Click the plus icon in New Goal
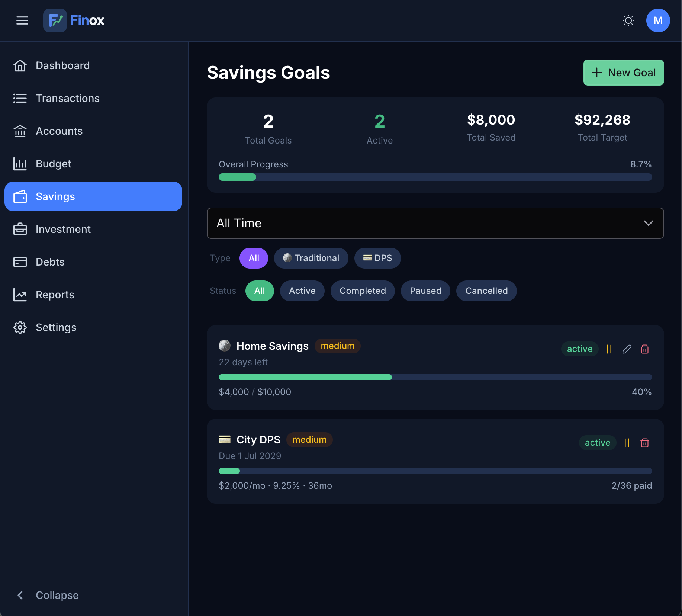682x616 pixels. click(596, 73)
